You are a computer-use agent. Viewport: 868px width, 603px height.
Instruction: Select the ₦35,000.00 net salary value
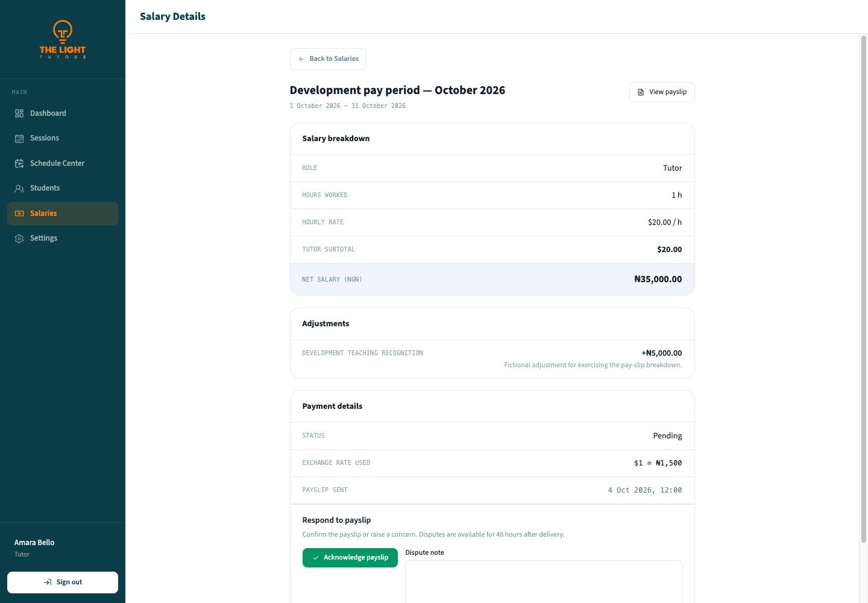point(658,279)
